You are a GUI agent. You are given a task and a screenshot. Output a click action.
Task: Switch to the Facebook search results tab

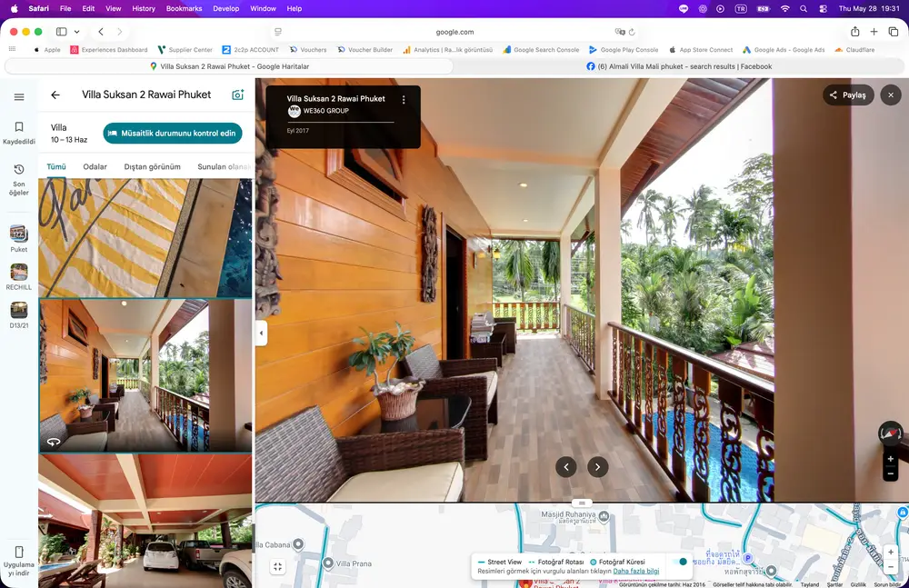[x=679, y=66]
